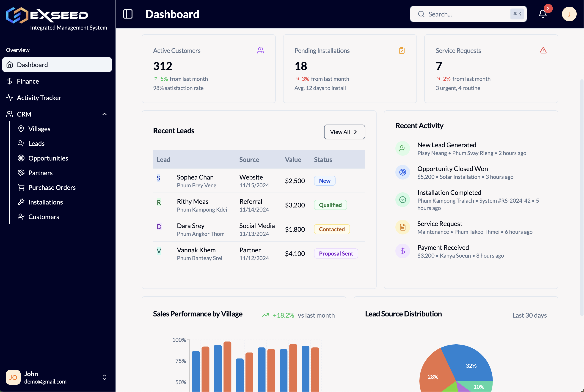Open the user account avatar with J initial
Image resolution: width=584 pixels, height=392 pixels.
pos(569,14)
